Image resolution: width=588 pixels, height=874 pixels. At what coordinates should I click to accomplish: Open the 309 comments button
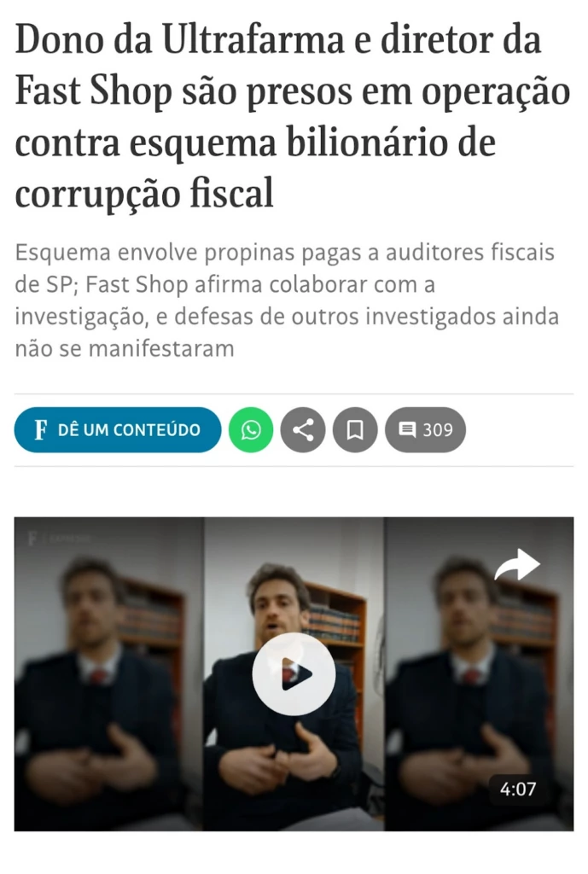click(x=425, y=430)
